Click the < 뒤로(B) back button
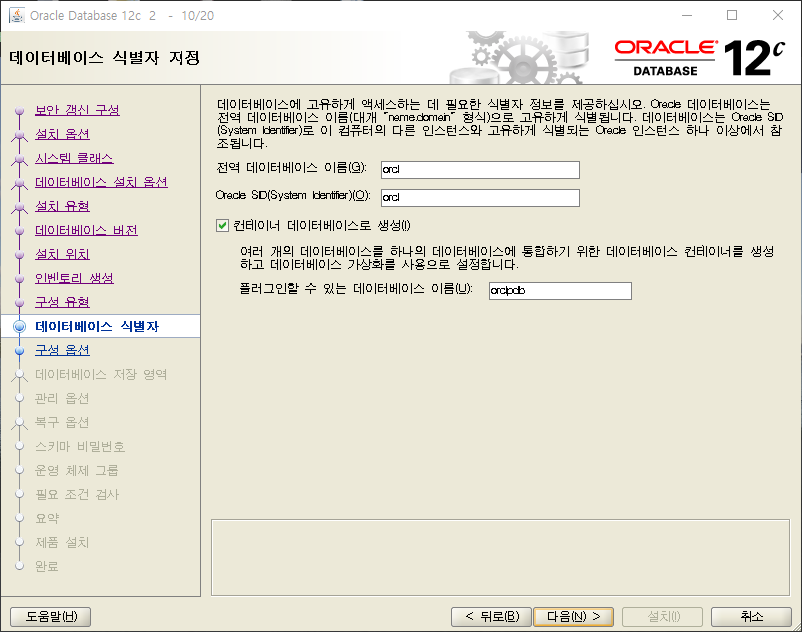 pyautogui.click(x=492, y=617)
